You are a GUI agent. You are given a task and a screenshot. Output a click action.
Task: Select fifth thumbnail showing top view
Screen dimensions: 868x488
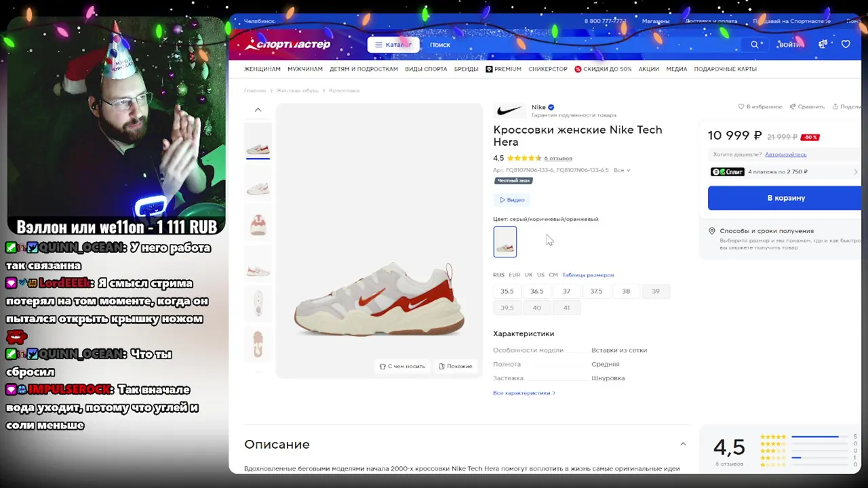(258, 304)
